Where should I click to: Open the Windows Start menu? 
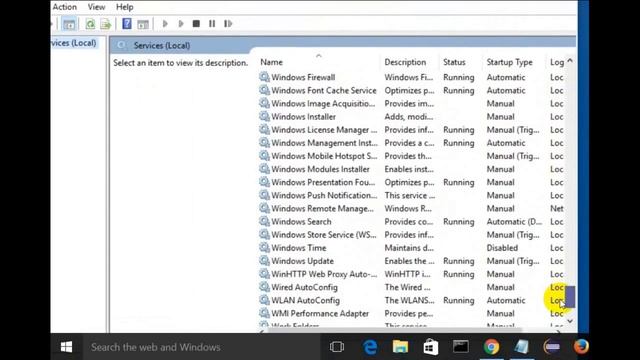(66, 347)
